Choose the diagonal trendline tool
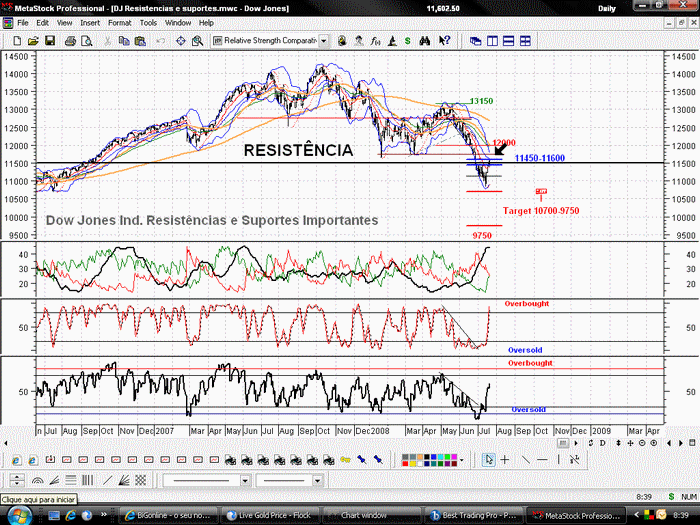 [525, 459]
